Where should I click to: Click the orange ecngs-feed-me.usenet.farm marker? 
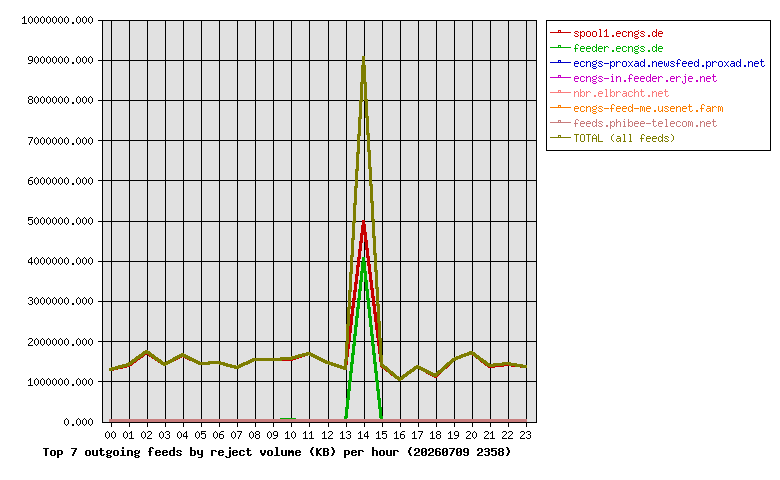click(560, 107)
